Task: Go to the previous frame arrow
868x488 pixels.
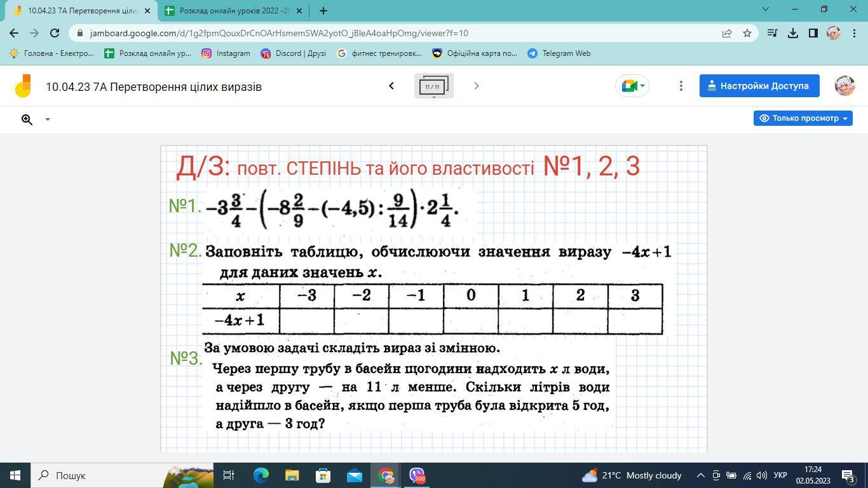Action: tap(391, 86)
